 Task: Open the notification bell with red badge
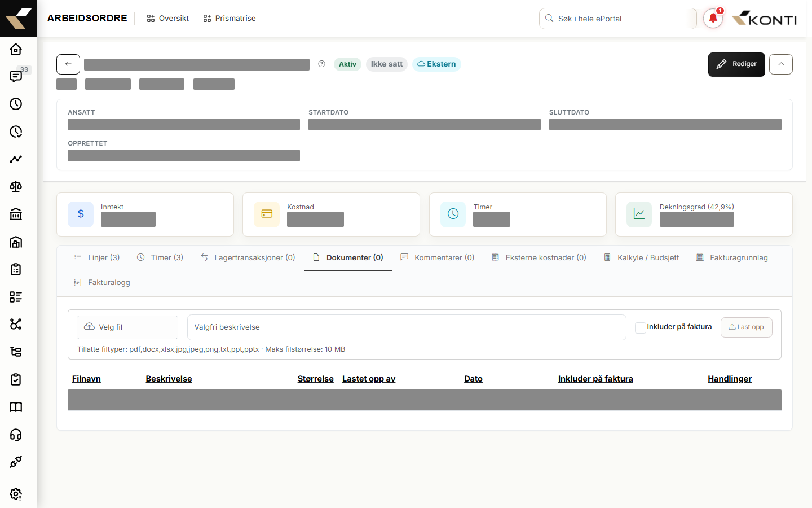[713, 19]
